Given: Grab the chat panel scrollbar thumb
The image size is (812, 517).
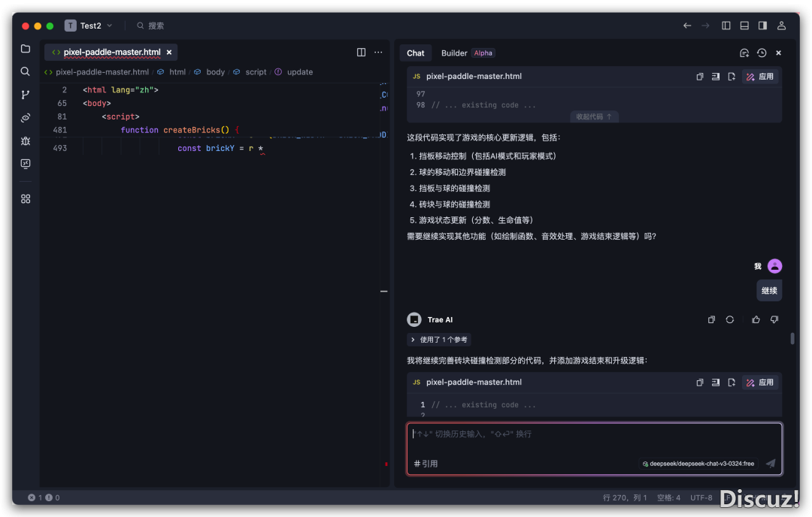Looking at the screenshot, I should (792, 338).
